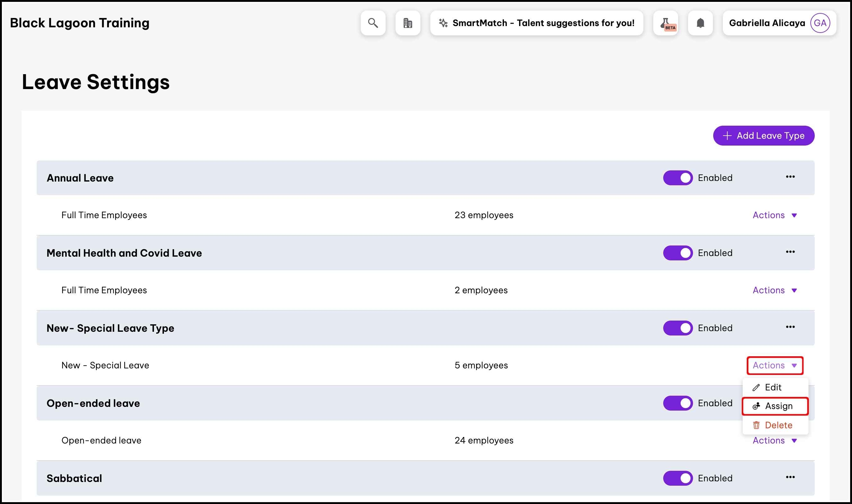Open Annual Leave three-dot menu
Viewport: 852px width, 504px height.
click(790, 177)
